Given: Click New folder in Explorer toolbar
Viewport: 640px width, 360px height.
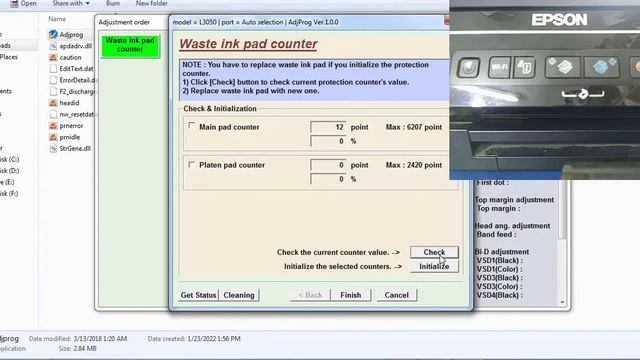Looking at the screenshot, I should point(151,3).
